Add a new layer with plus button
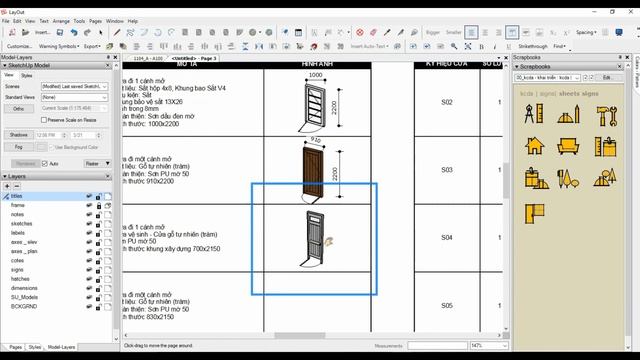Image resolution: width=640 pixels, height=360 pixels. point(7,186)
